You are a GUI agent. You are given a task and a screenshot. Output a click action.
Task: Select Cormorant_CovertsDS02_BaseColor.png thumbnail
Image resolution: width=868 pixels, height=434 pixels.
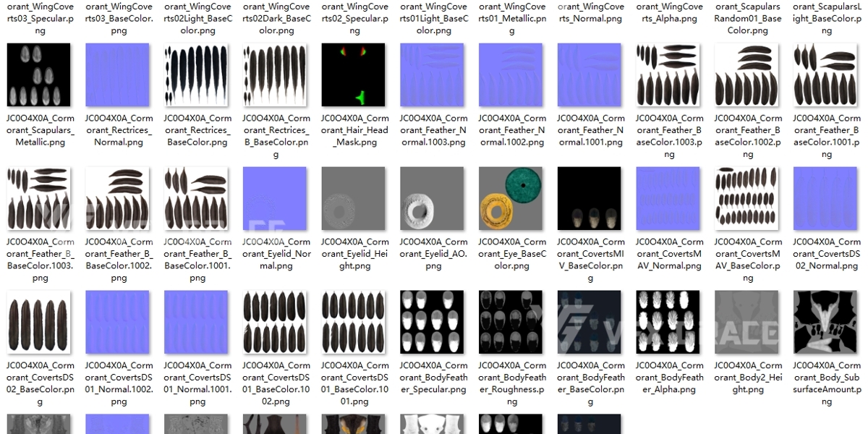38,323
